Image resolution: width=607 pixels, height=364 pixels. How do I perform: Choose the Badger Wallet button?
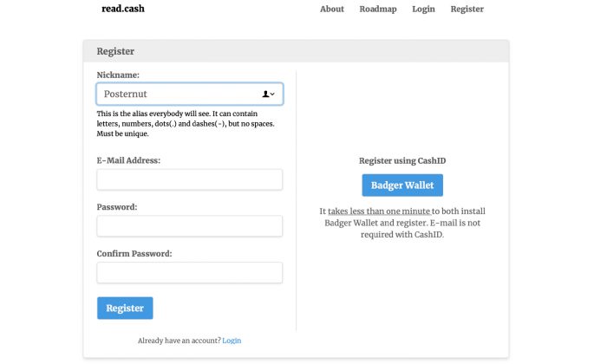pyautogui.click(x=402, y=185)
